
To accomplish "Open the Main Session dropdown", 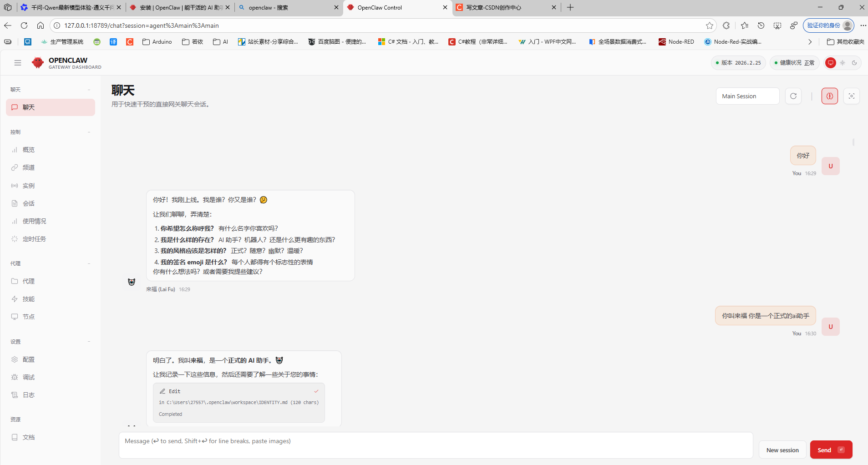I will 747,96.
